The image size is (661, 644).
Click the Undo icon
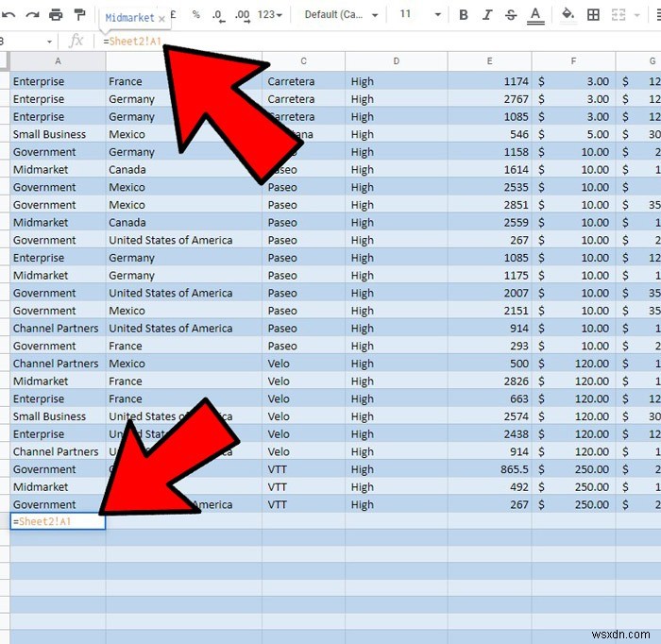pos(8,15)
